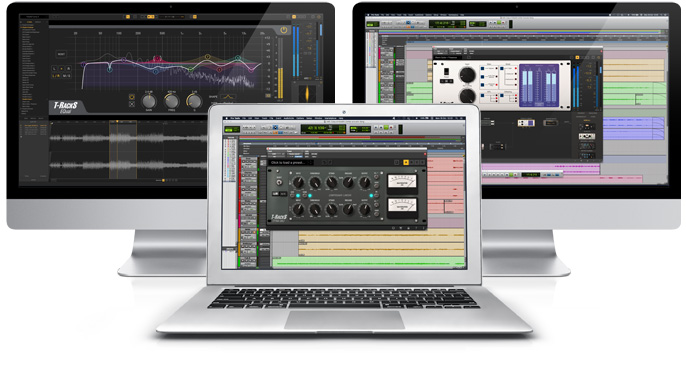The height and width of the screenshot is (377, 686).
Task: Select the yellow EQ band node
Action: click(208, 57)
